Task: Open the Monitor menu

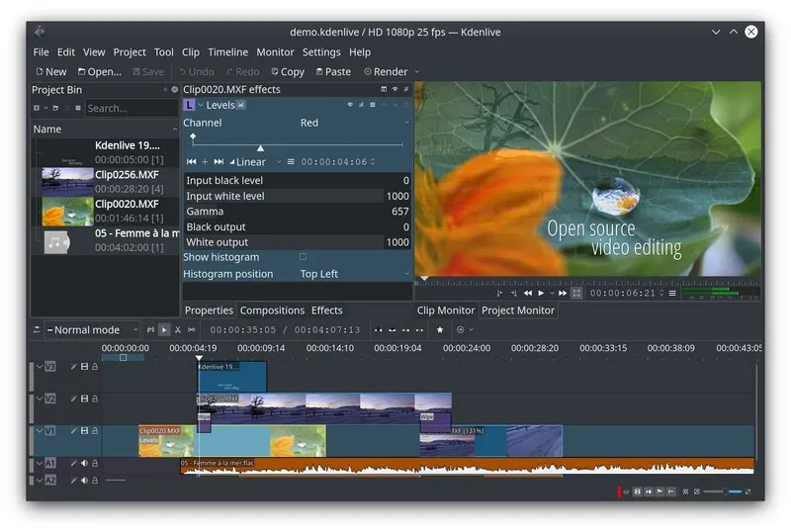Action: point(275,52)
